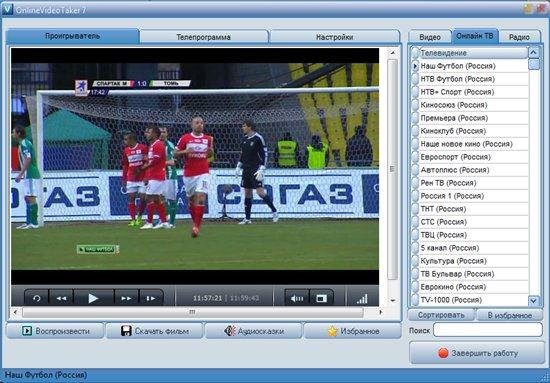
Task: Fast forward the video
Action: pos(126,298)
